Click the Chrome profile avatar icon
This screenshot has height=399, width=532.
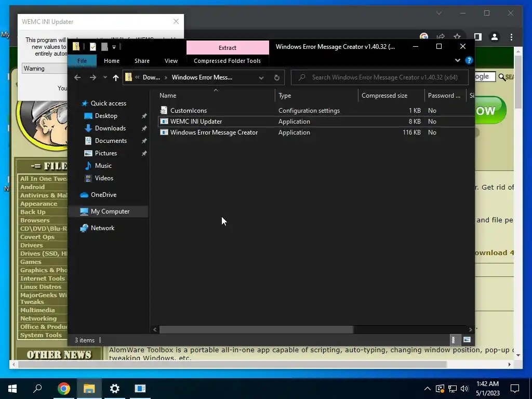[495, 37]
